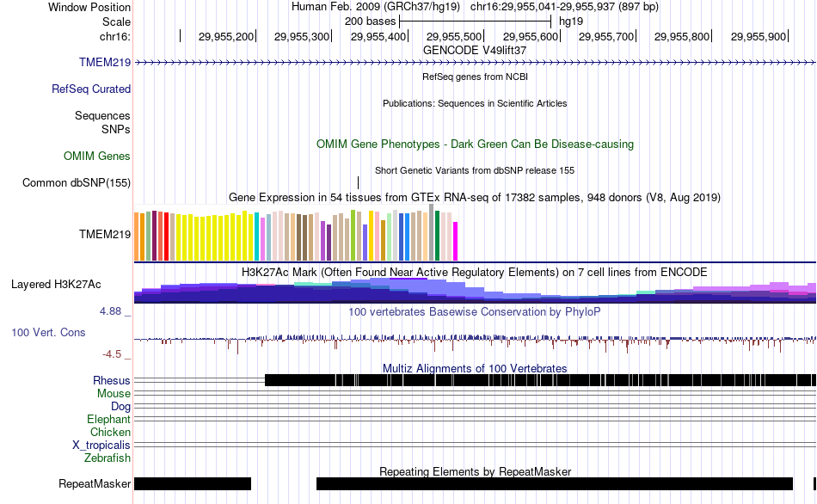This screenshot has height=504, width=817.
Task: Click the 200 bases scale bar
Action: (476, 22)
